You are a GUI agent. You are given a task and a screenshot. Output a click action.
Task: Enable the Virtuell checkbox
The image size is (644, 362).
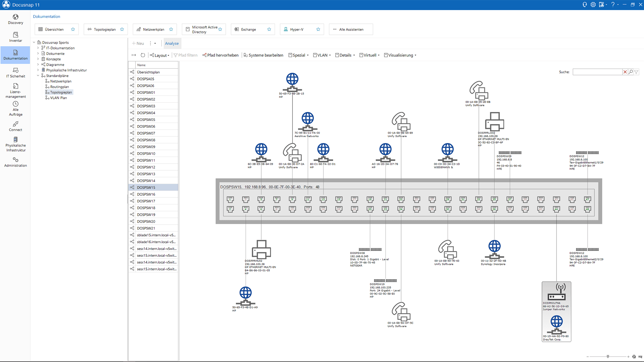tap(361, 55)
